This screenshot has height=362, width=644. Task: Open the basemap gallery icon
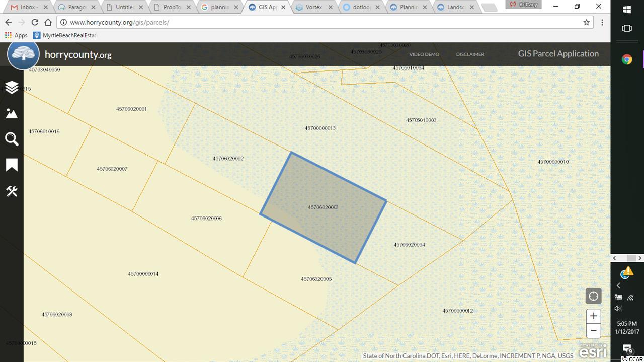[12, 113]
